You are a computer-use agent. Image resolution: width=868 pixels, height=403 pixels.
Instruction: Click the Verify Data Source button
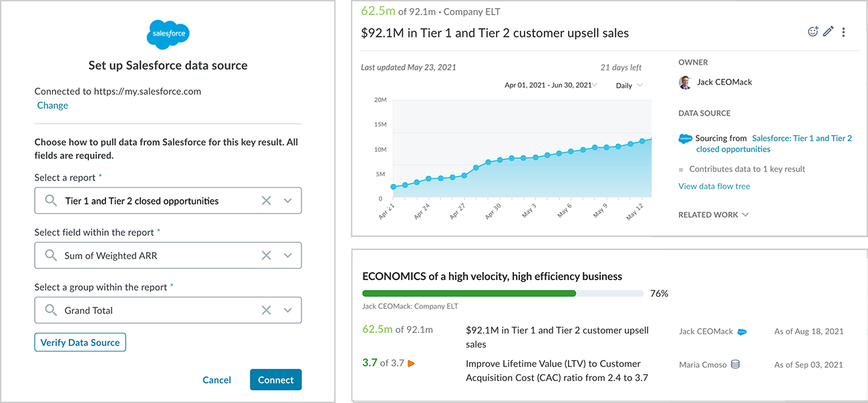80,342
